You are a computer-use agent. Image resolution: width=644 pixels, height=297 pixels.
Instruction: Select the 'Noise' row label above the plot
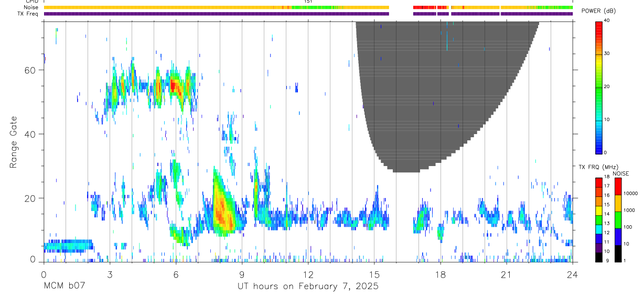[x=31, y=7]
